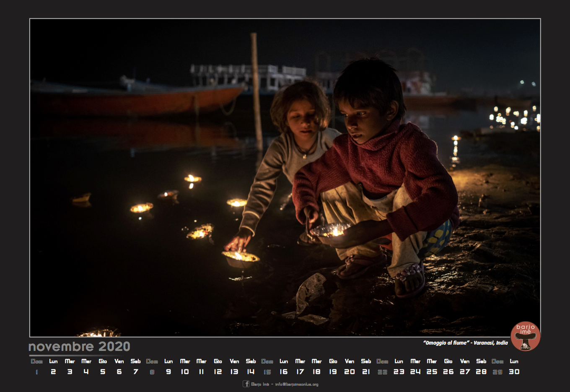Image resolution: width=570 pixels, height=392 pixels.
Task: Click the round Barjo Imè logo
Action: tap(525, 336)
